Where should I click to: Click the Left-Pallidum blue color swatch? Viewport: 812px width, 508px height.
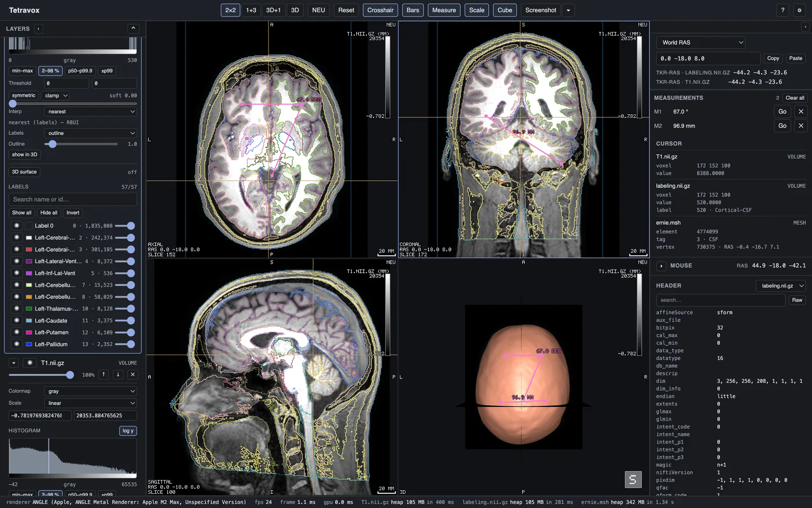pyautogui.click(x=29, y=344)
